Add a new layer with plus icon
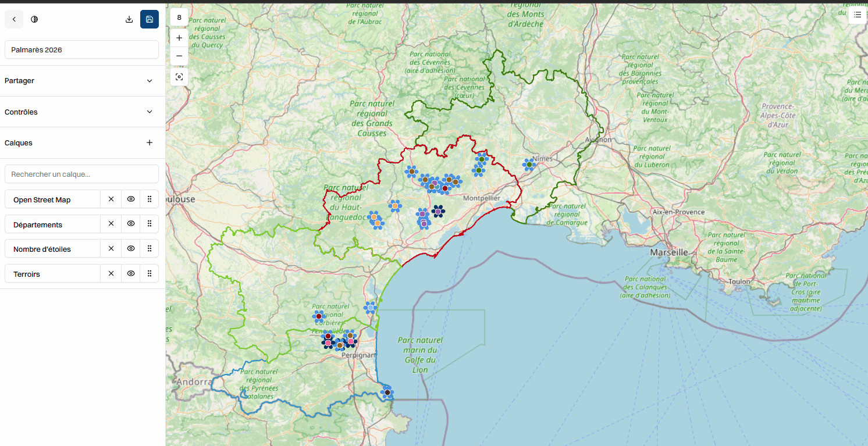The width and height of the screenshot is (868, 446). (x=150, y=142)
